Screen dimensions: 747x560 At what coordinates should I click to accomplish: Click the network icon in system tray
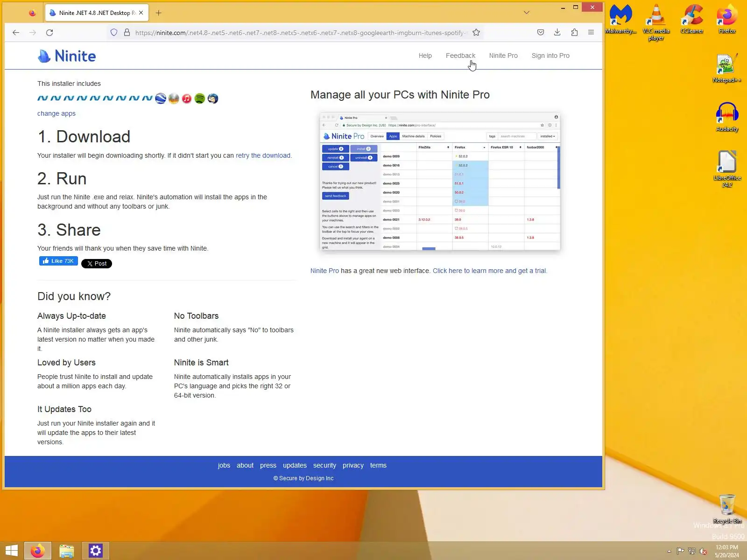[x=691, y=551]
